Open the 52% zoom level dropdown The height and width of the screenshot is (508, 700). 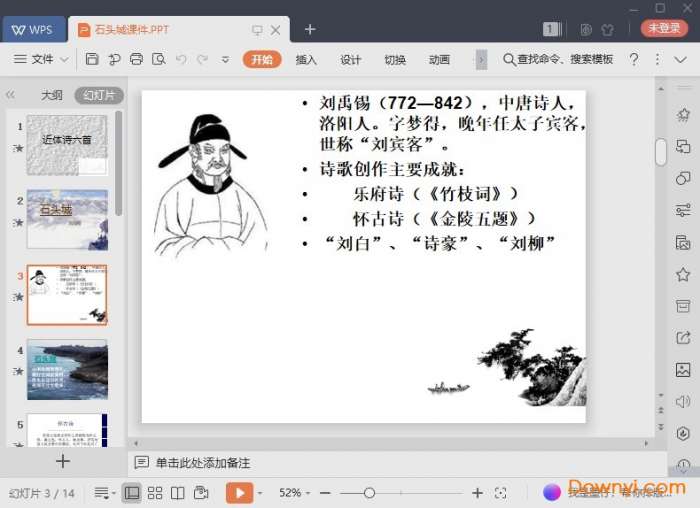(x=294, y=493)
